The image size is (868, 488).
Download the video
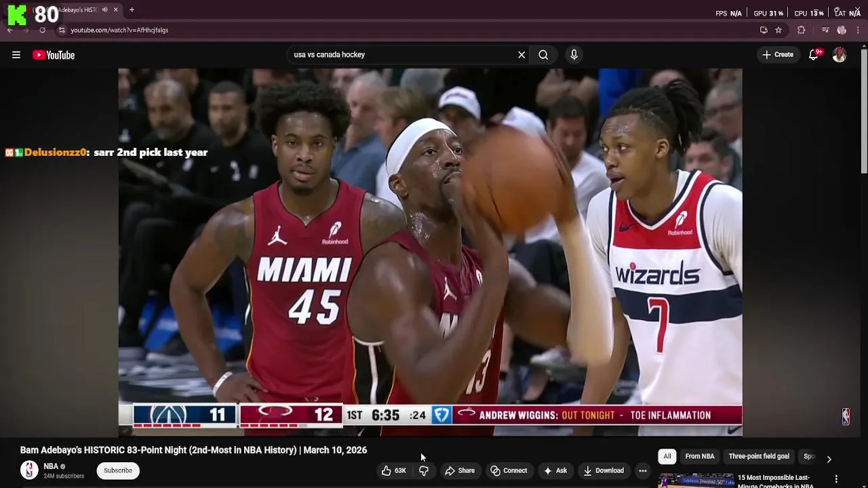(604, 470)
